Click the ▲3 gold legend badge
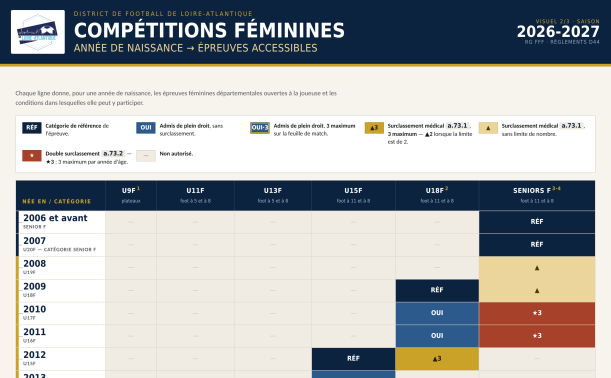 pos(374,128)
